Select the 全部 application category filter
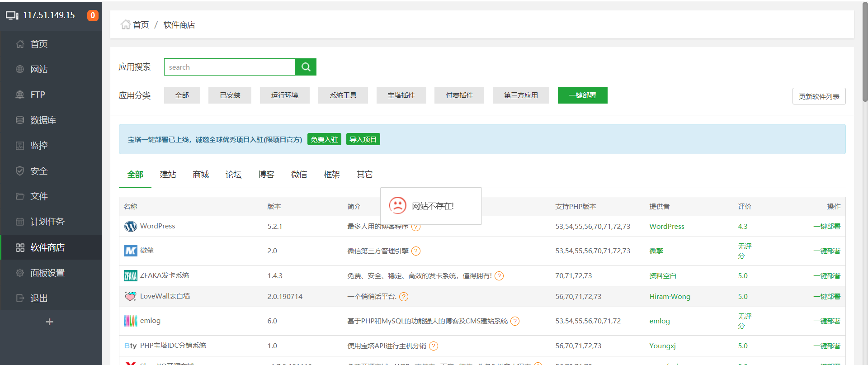This screenshot has width=868, height=365. [x=182, y=95]
